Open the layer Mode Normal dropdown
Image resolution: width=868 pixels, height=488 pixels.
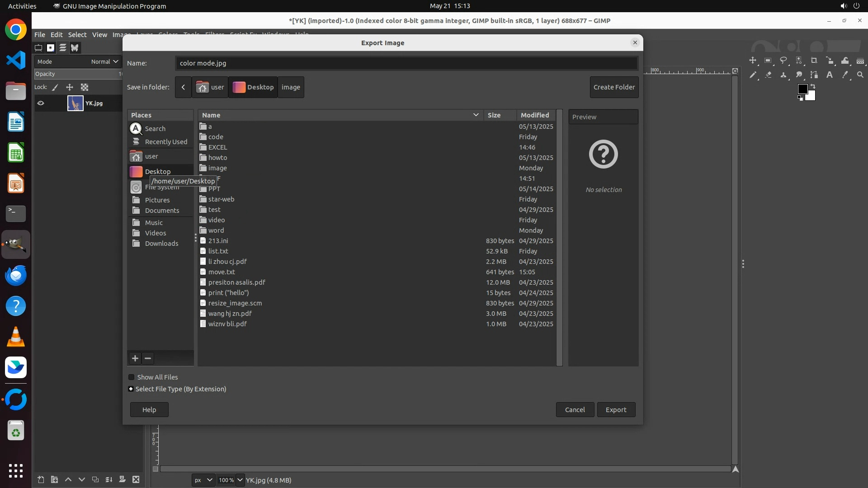[x=104, y=61]
